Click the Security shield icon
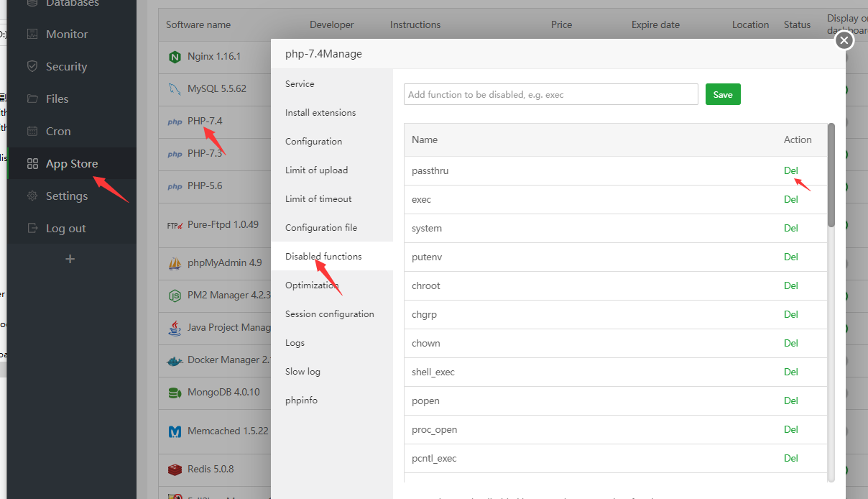 (32, 66)
